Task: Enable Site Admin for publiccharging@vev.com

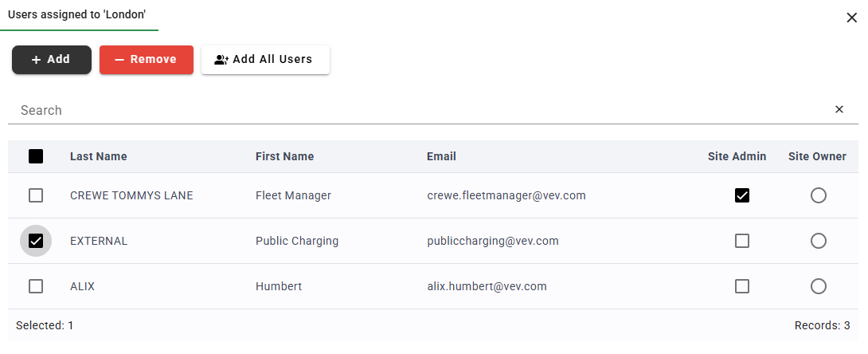Action: [742, 241]
